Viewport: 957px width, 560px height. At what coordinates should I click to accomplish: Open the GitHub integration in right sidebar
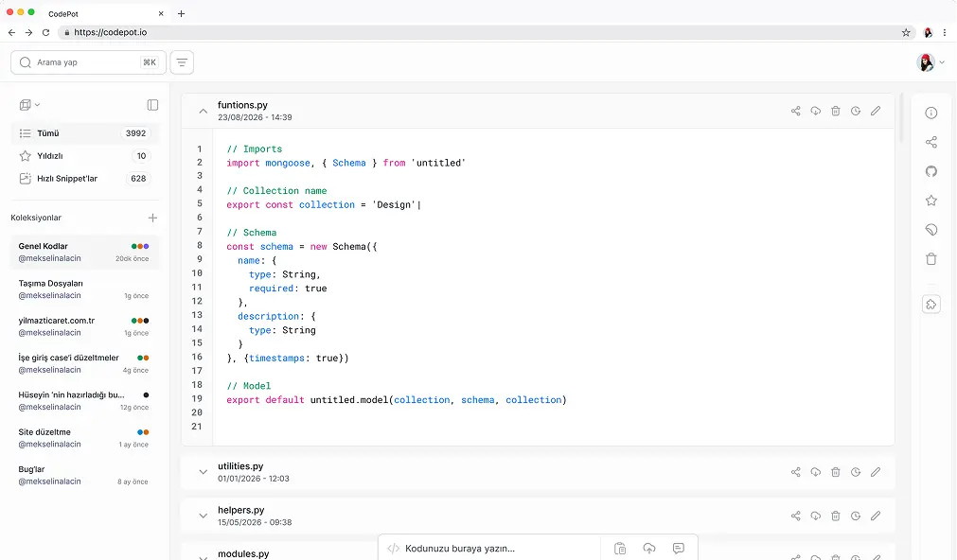pyautogui.click(x=931, y=171)
